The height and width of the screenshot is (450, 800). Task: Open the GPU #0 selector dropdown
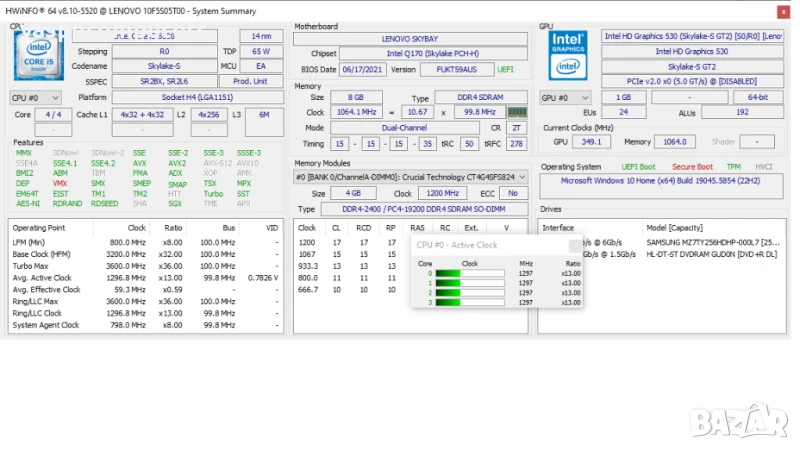tap(565, 97)
